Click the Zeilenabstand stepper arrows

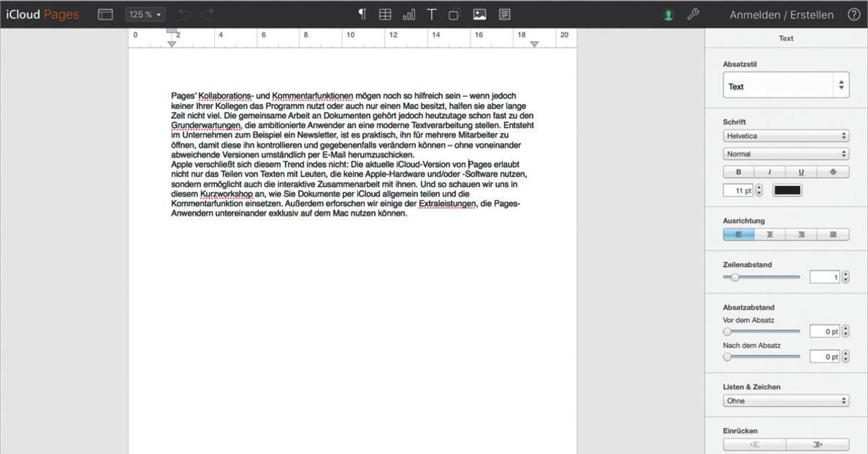[x=846, y=277]
